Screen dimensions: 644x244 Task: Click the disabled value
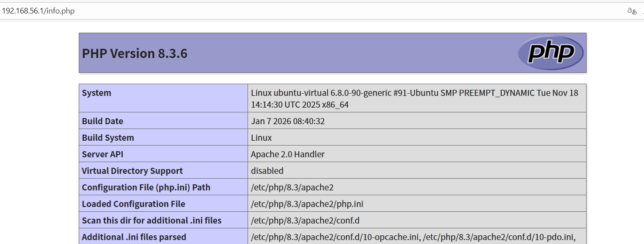[267, 171]
